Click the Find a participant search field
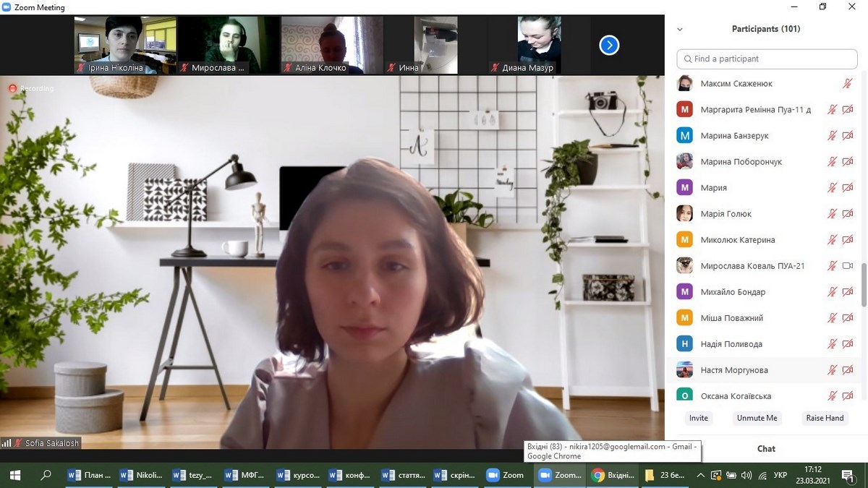 click(767, 59)
